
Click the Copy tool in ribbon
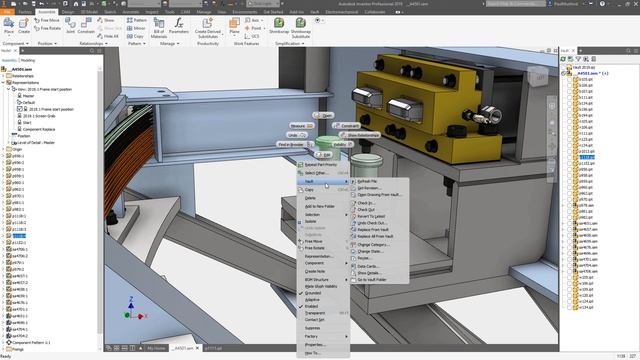[135, 36]
